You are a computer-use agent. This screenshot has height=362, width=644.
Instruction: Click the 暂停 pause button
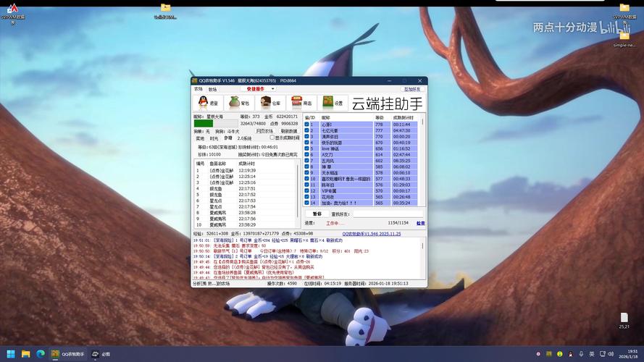[317, 214]
